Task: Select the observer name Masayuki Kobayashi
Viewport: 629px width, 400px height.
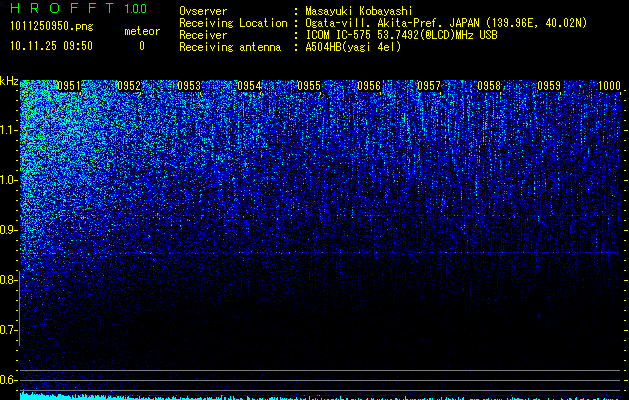Action: tap(359, 11)
